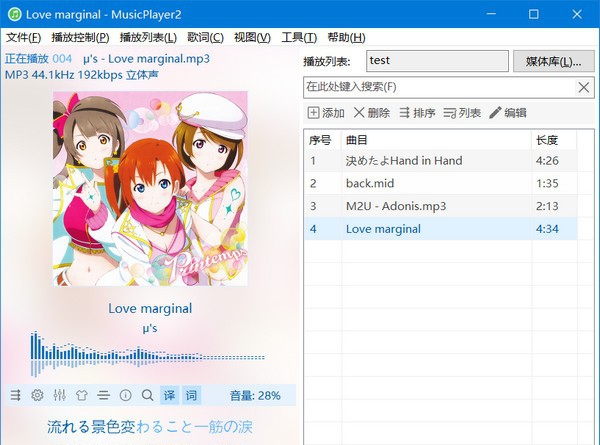Click MusicPlayer2 app icon in title bar

pyautogui.click(x=15, y=14)
